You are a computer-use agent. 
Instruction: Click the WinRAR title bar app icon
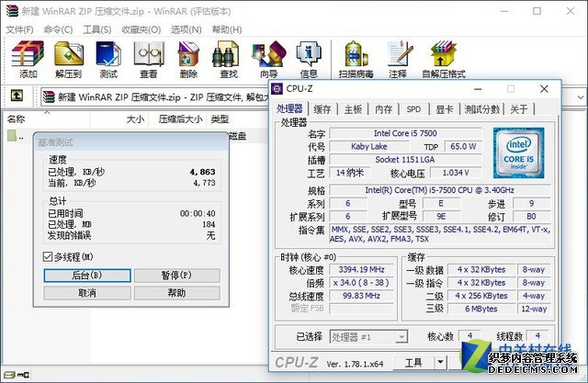[x=12, y=10]
